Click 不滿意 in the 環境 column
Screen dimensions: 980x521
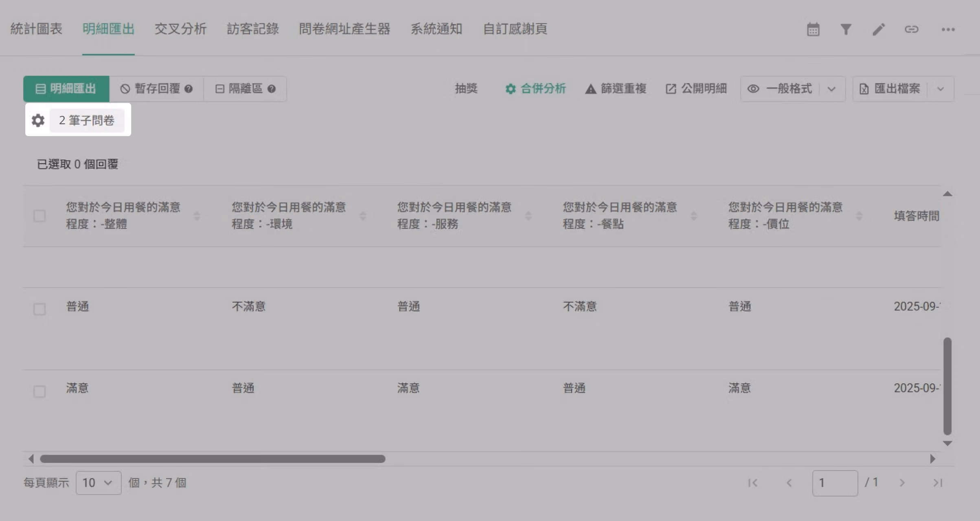pos(249,306)
